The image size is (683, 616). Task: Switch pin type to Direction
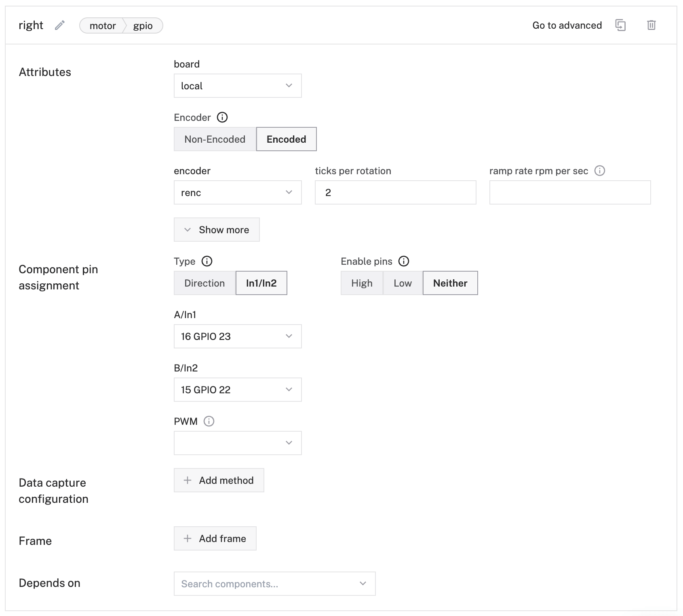point(204,283)
